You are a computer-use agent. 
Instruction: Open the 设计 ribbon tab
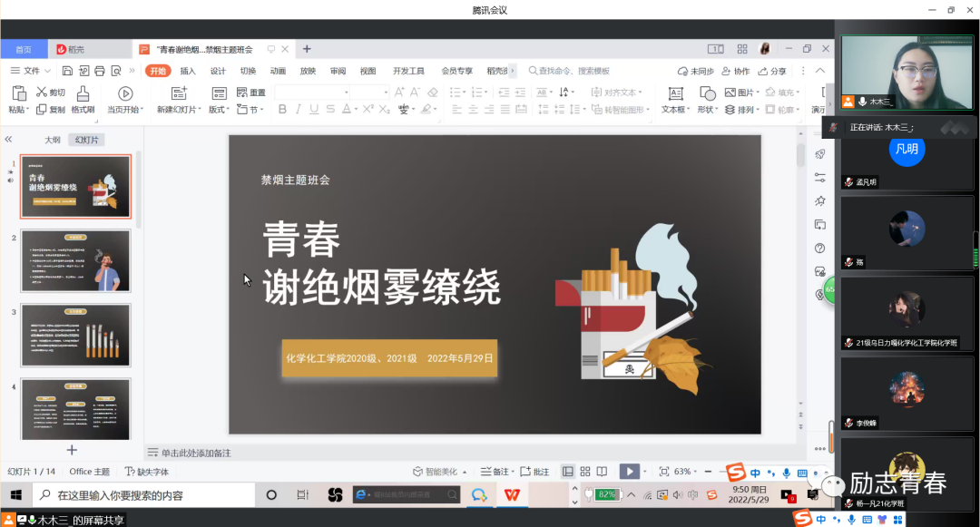pyautogui.click(x=218, y=71)
